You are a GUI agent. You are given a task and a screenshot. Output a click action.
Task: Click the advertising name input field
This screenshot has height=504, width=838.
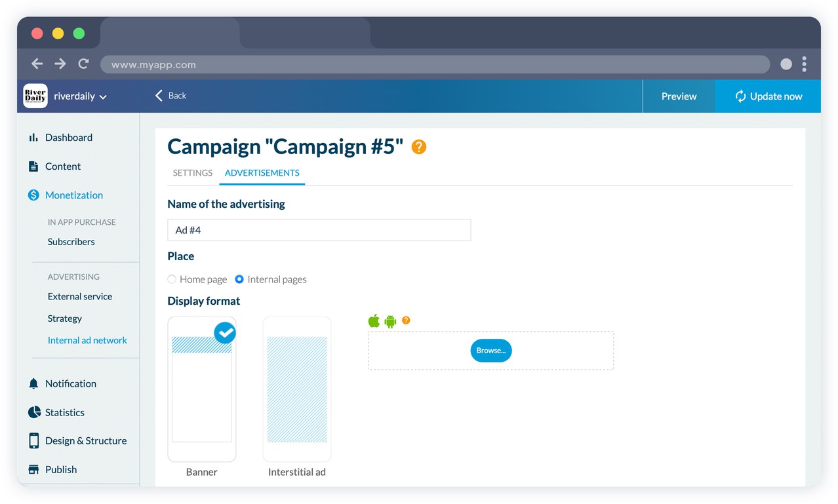click(319, 230)
